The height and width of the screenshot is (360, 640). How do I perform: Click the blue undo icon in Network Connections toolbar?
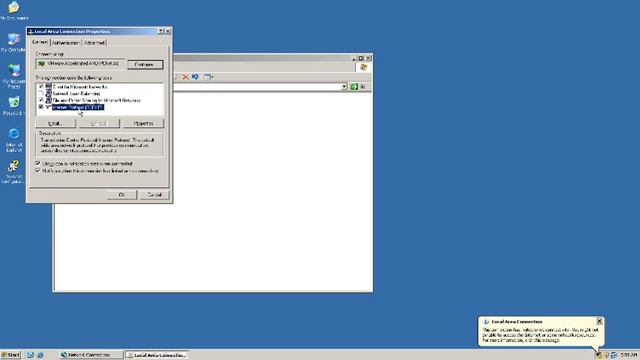[x=195, y=77]
